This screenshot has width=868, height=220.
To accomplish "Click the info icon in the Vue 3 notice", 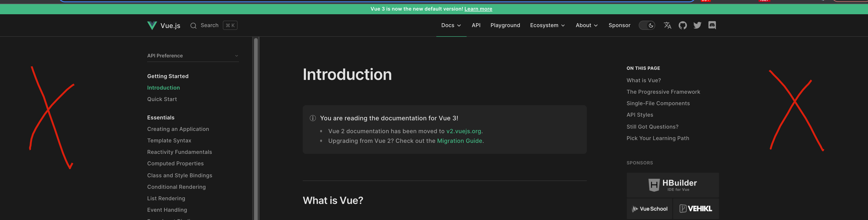I will pos(312,118).
